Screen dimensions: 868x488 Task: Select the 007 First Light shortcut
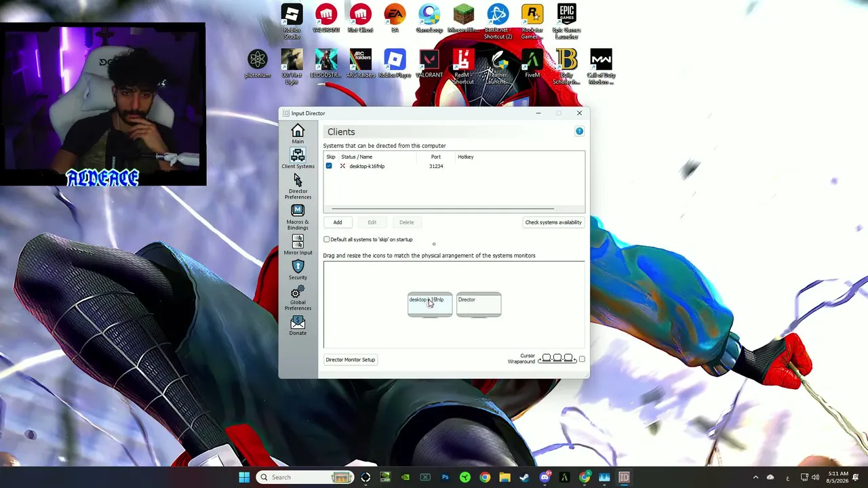click(292, 66)
